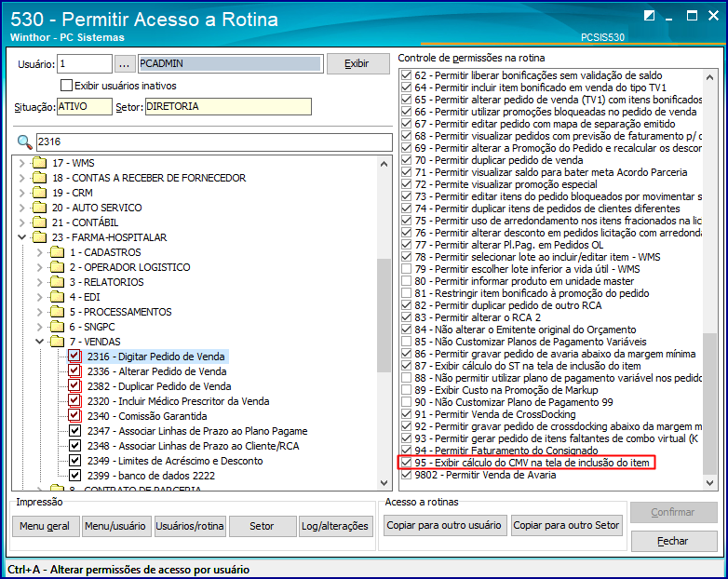Select 2336 - Alterar Pedido de Venda
The image size is (728, 579).
click(x=157, y=371)
